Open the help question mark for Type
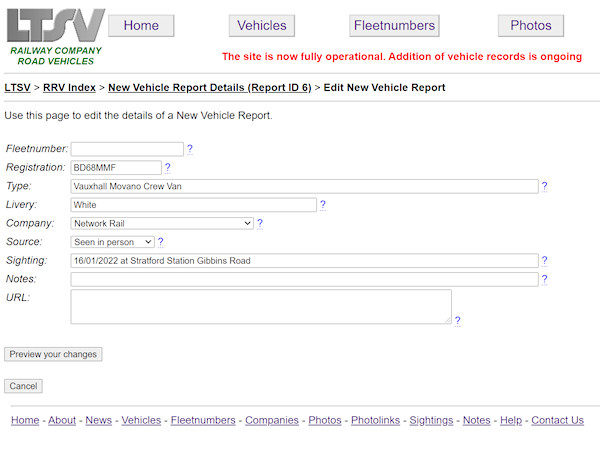Viewport: 600px width, 450px height. point(544,186)
